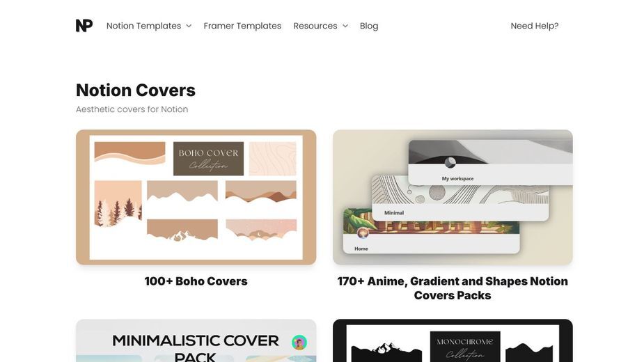Screen dimensions: 644x362
Task: Click the My workspace cover preview
Action: pyautogui.click(x=490, y=162)
